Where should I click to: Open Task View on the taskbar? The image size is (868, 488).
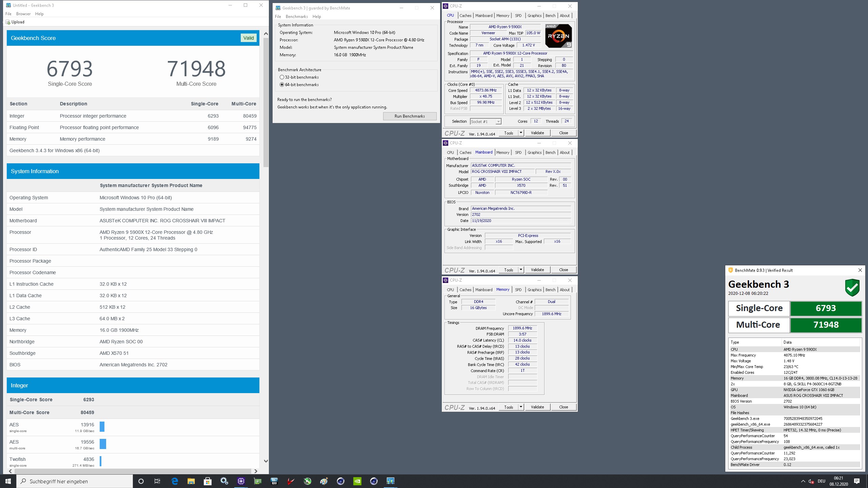coord(157,481)
